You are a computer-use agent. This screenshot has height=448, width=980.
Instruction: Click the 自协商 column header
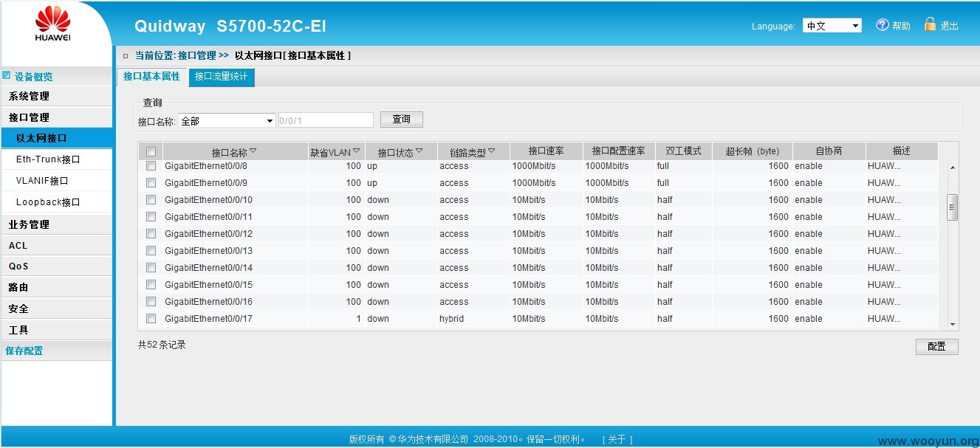tap(829, 151)
